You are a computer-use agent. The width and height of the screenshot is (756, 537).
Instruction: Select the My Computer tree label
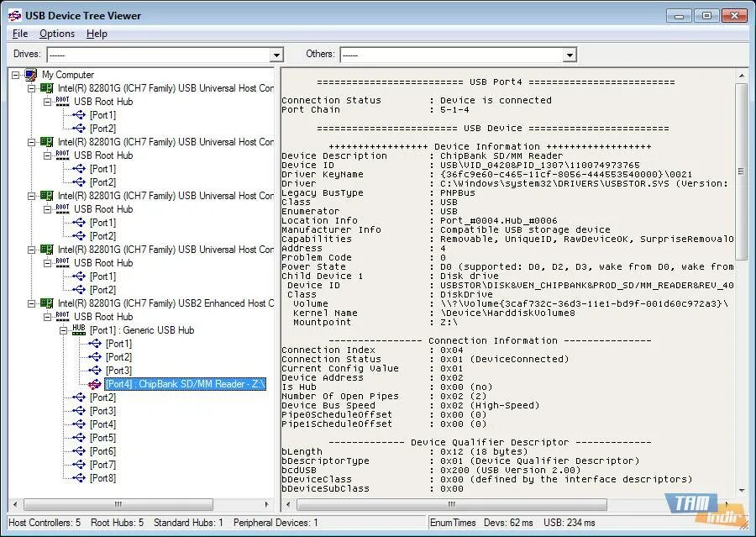(67, 75)
